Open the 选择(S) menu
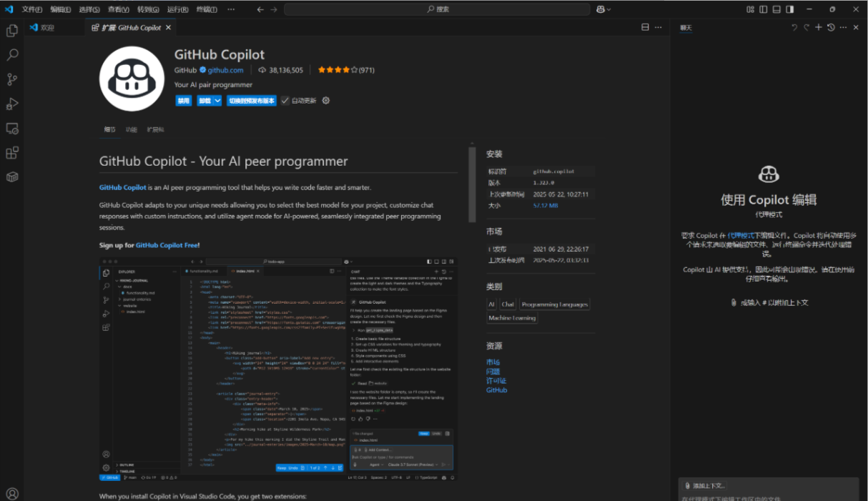 pyautogui.click(x=89, y=9)
